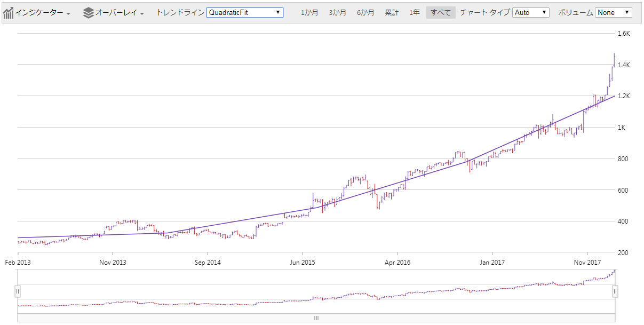Enable the 6か月 range

click(x=364, y=12)
